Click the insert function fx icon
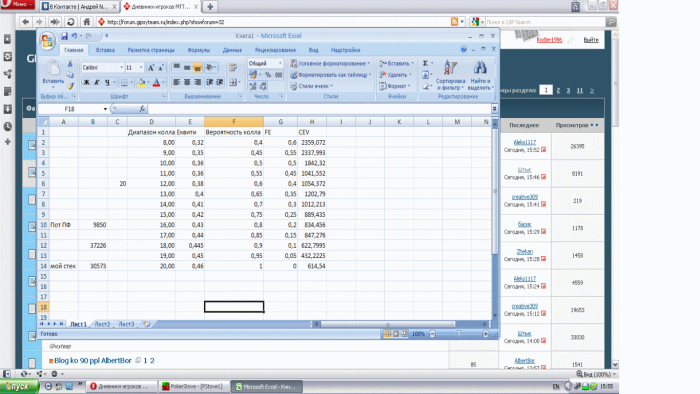 pyautogui.click(x=142, y=109)
